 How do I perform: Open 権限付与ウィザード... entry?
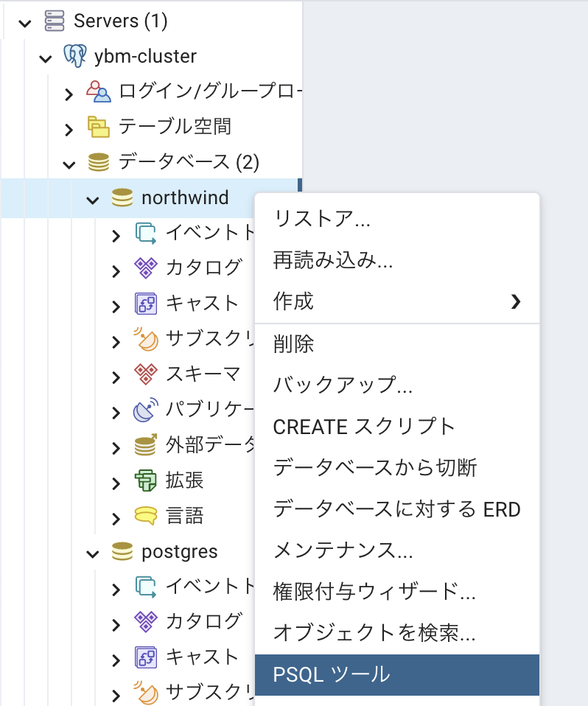397,592
